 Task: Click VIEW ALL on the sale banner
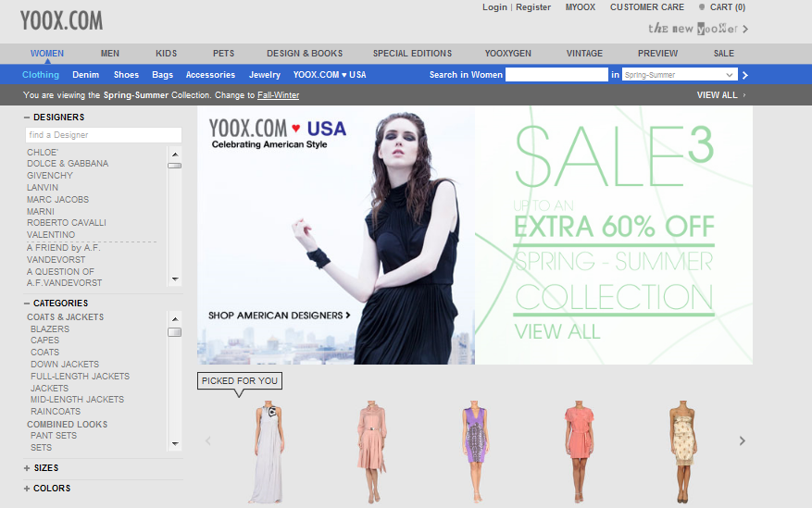point(557,331)
